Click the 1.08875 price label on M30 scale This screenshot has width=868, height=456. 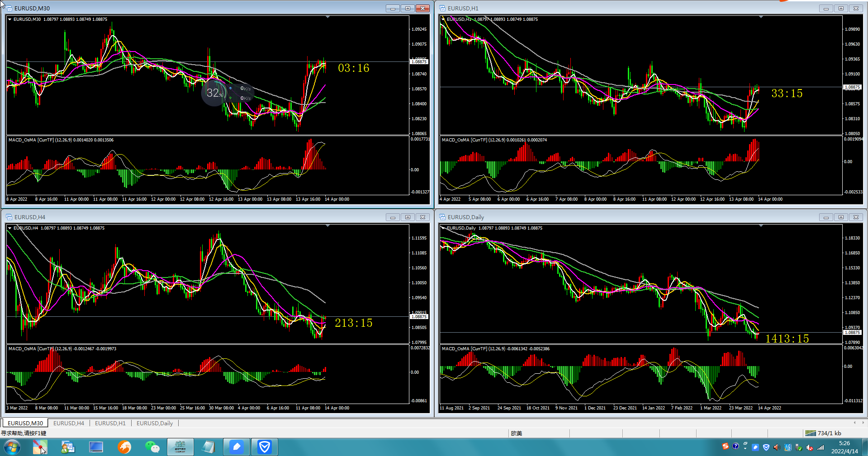pos(419,62)
